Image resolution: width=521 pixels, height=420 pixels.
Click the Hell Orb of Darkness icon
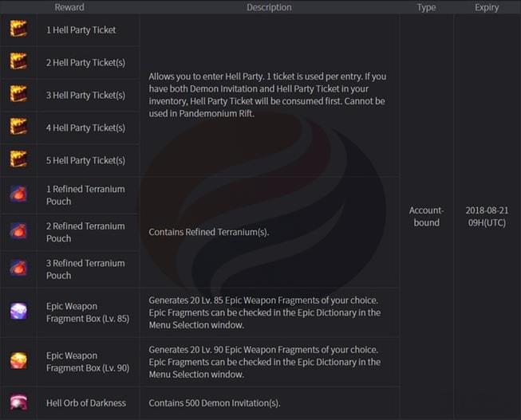tap(18, 402)
